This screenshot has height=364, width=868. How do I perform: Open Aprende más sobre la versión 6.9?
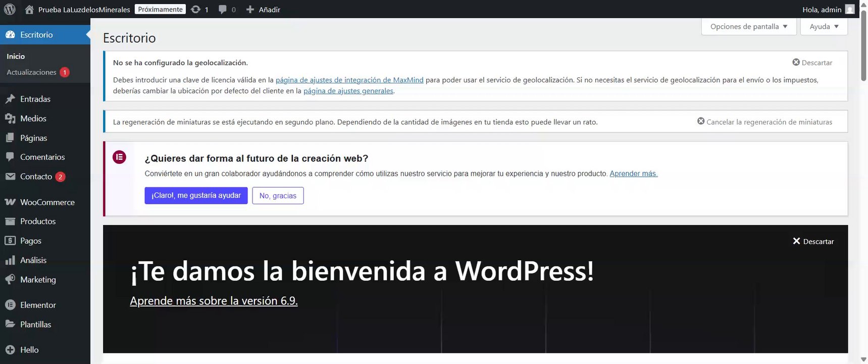(214, 301)
